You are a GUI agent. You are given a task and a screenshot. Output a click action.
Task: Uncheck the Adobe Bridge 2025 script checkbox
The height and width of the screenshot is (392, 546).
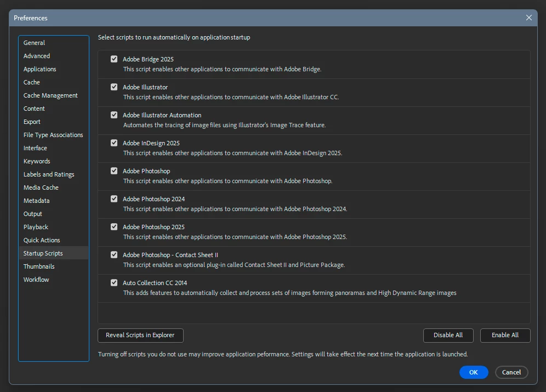click(x=114, y=59)
